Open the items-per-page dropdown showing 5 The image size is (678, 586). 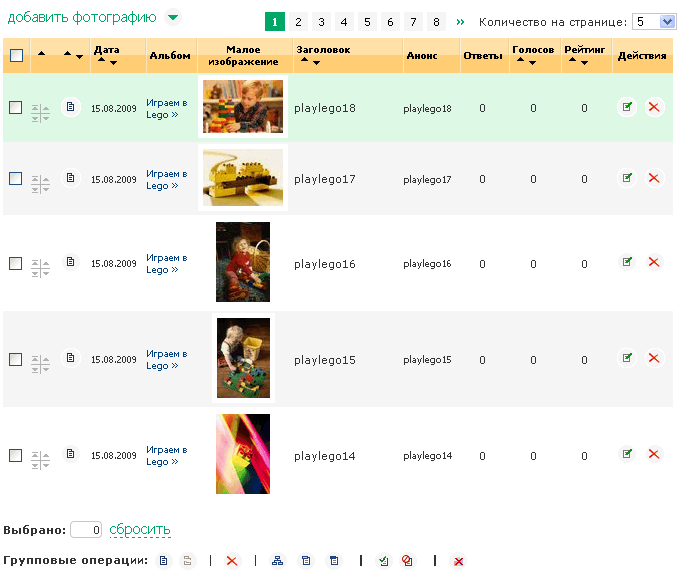[x=654, y=22]
